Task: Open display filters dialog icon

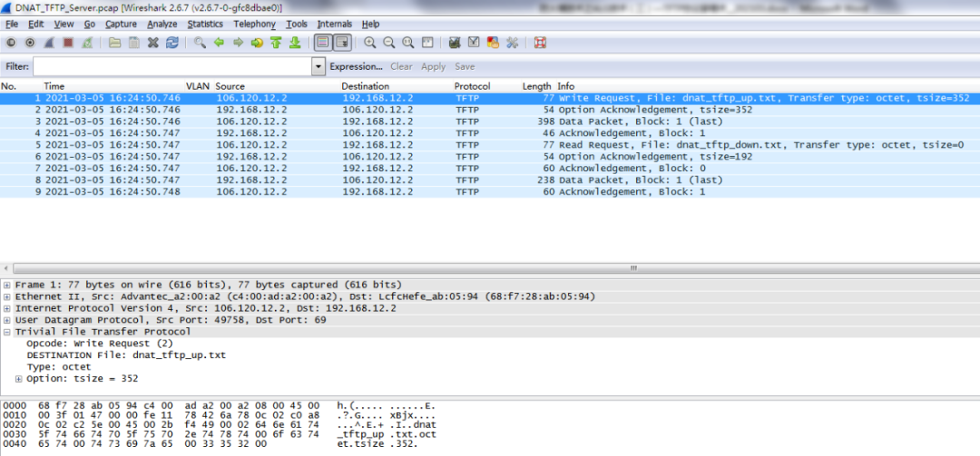Action: click(474, 43)
